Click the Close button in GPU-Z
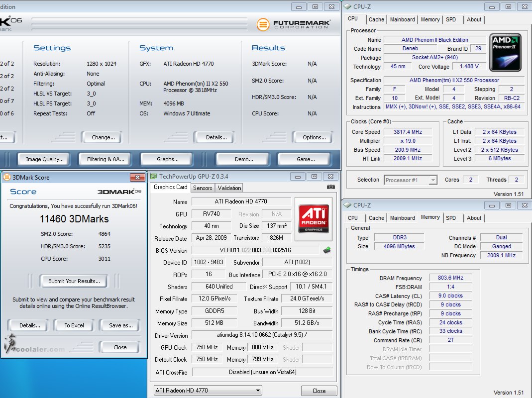Screen dimensions: 532x398 319,391
